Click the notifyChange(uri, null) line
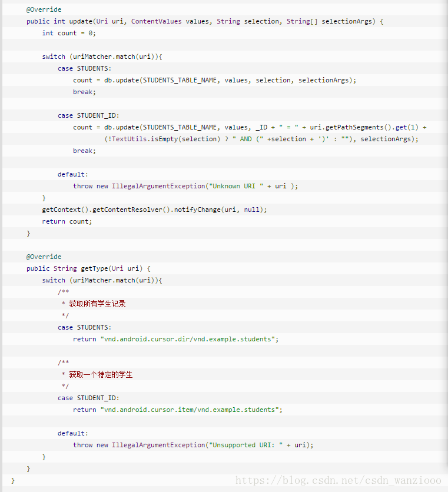Image resolution: width=448 pixels, height=492 pixels. 154,210
